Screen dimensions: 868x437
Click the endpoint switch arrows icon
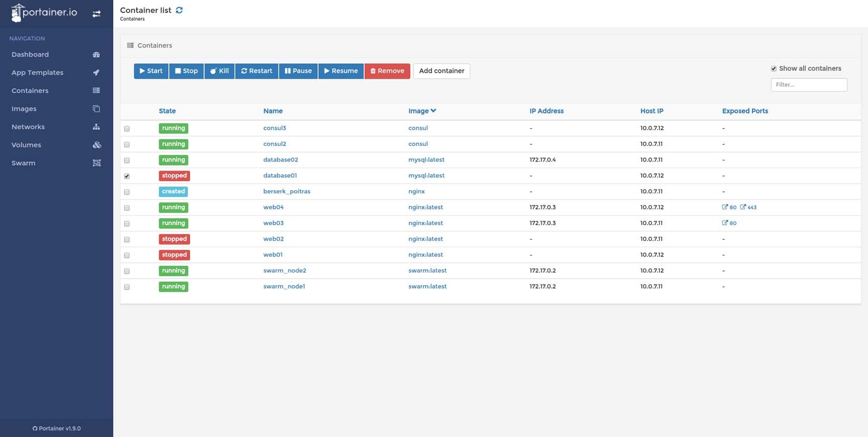pos(97,14)
